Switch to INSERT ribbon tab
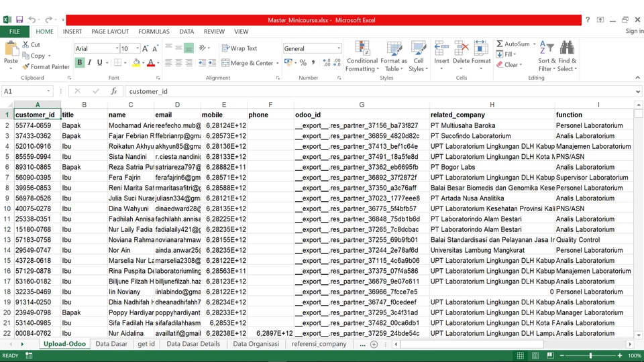Screen dimensions: 644x362 (x=72, y=32)
